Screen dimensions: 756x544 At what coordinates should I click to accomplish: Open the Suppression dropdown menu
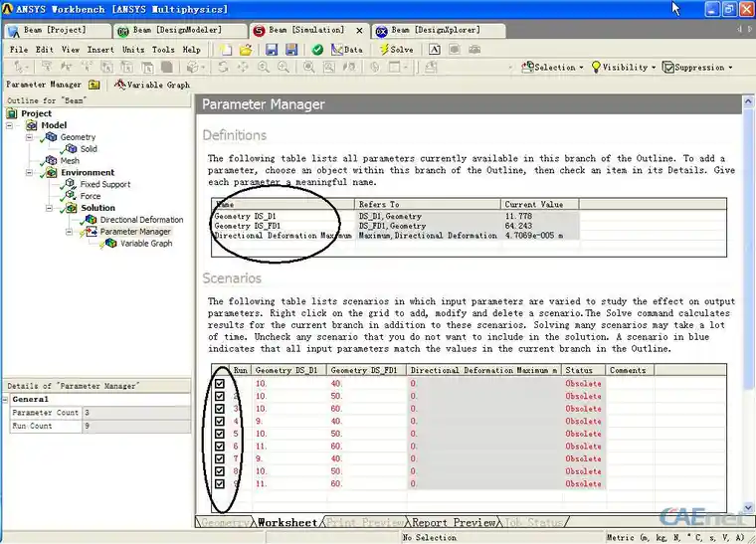697,68
